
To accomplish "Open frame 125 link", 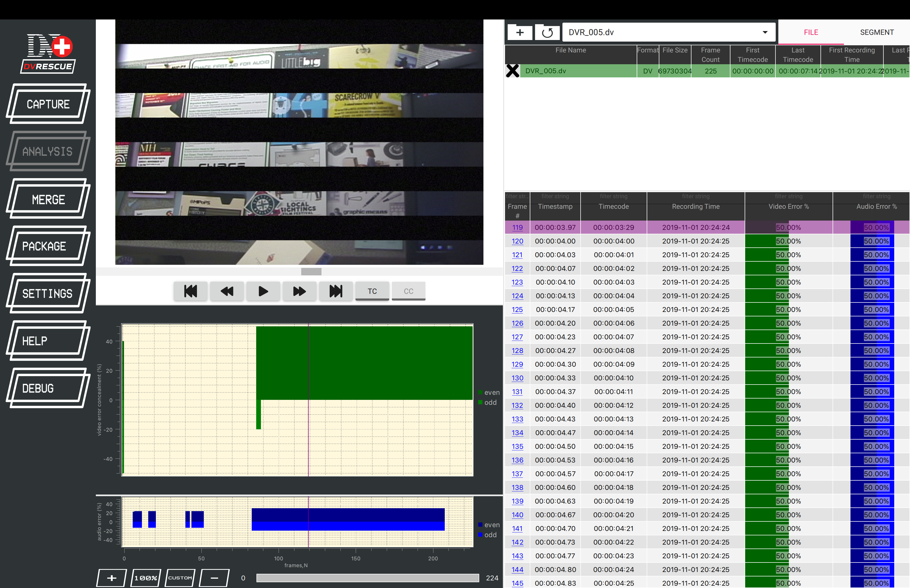I will (x=517, y=310).
